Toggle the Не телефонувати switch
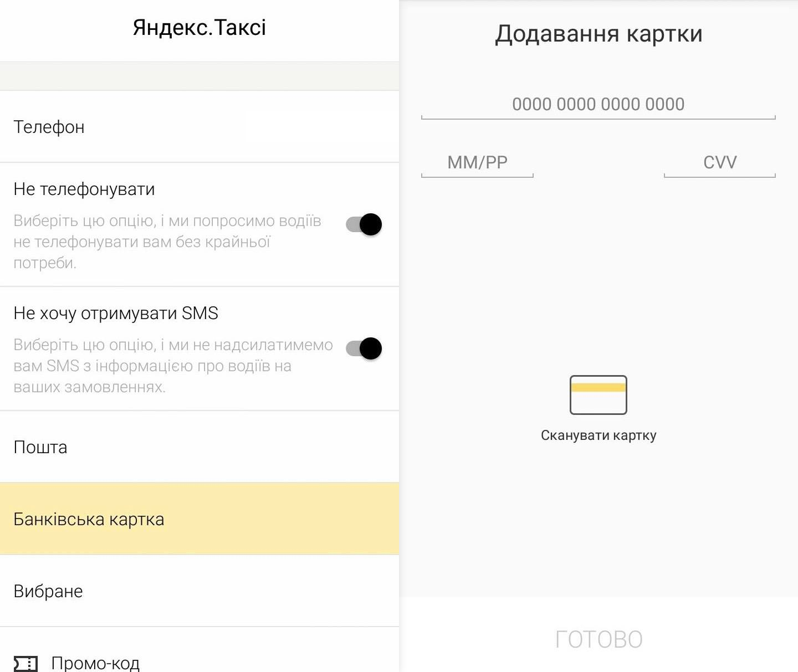 pos(364,224)
